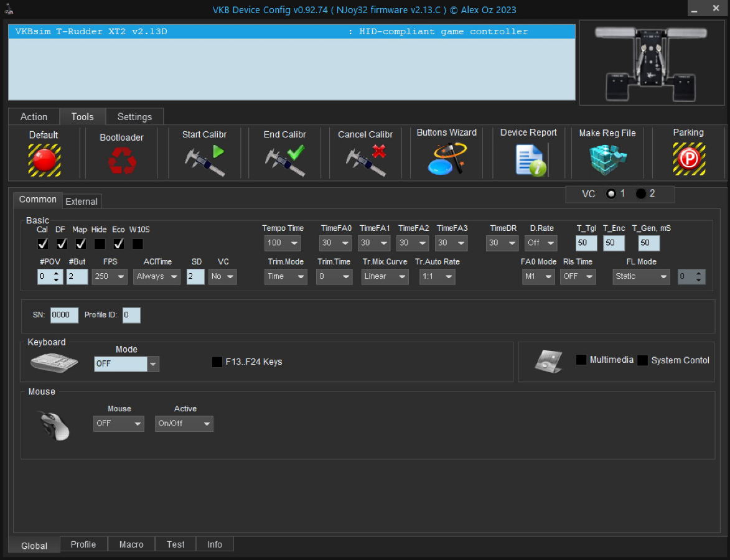Switch to the Global bottom tab
Viewport: 730px width, 560px height.
34,546
